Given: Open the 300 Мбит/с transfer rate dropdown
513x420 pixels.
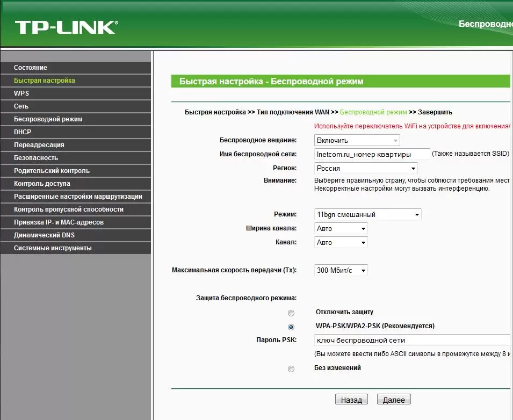Looking at the screenshot, I should pyautogui.click(x=341, y=270).
